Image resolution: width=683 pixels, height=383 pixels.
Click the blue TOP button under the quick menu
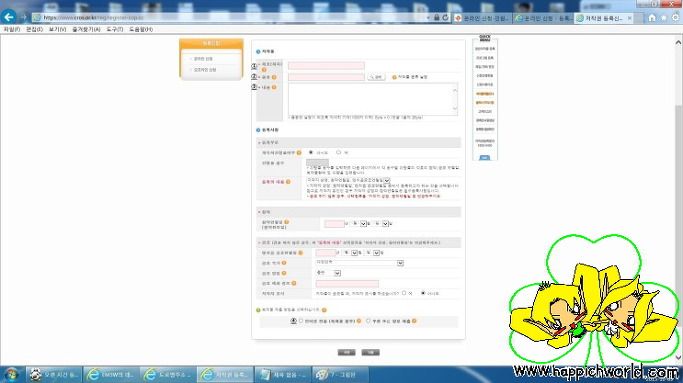tap(484, 158)
